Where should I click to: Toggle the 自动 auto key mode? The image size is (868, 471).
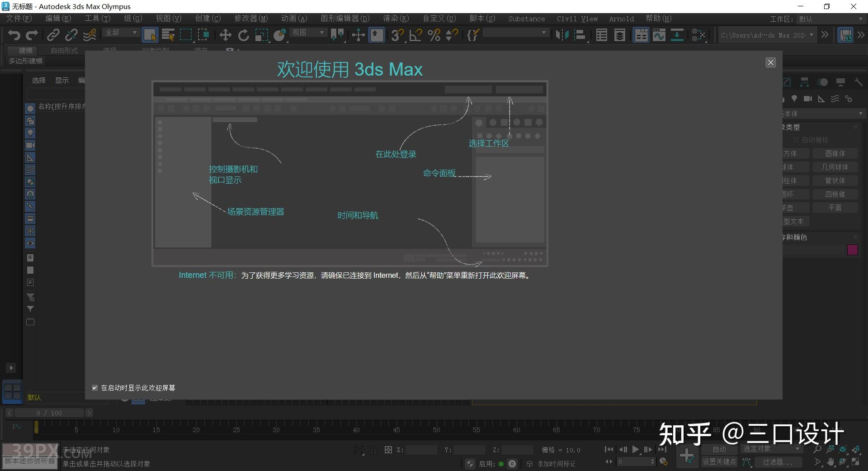point(719,449)
